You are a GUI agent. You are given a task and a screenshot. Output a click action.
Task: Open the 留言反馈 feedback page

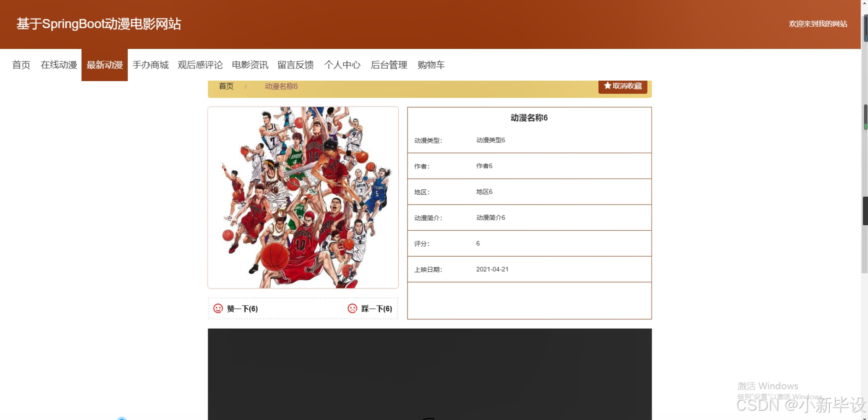tap(295, 65)
